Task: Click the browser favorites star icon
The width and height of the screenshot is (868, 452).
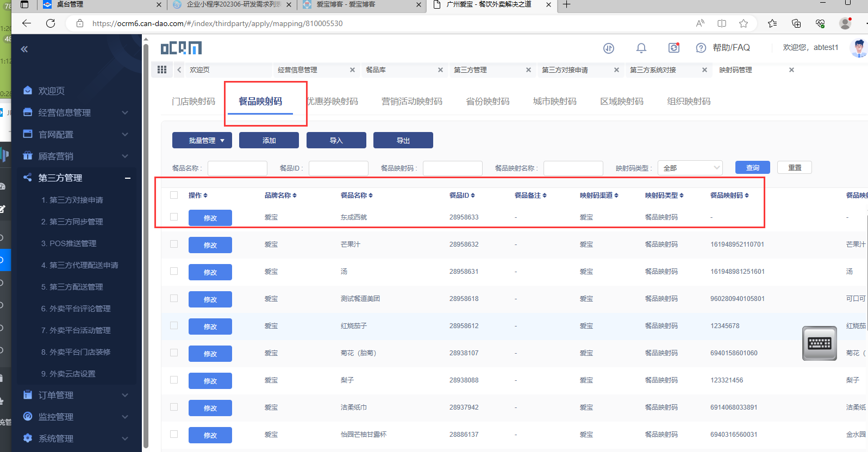Action: [x=743, y=23]
